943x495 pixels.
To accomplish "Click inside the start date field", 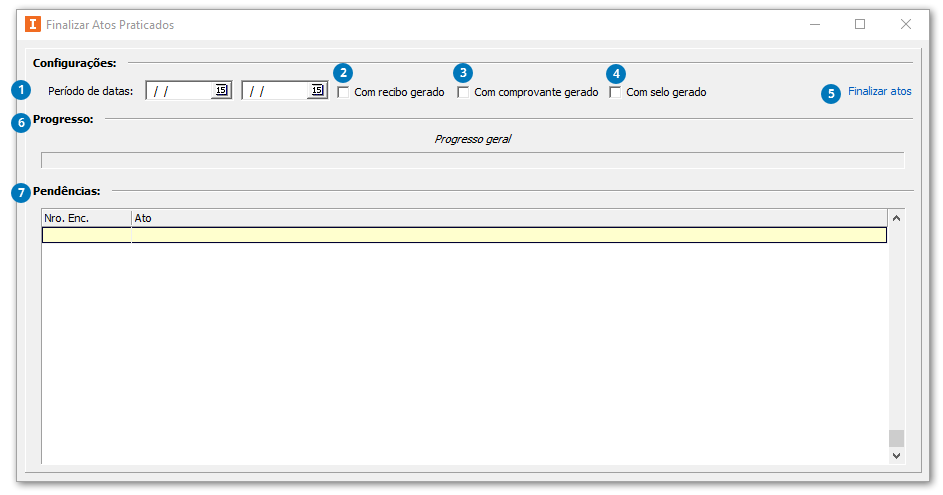I will pyautogui.click(x=180, y=91).
